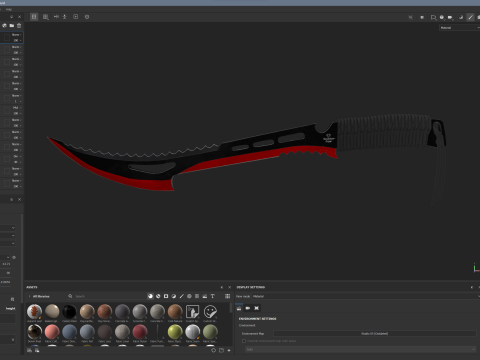
Task: Open the Material channel dropdown in viewport corner
Action: point(459,28)
